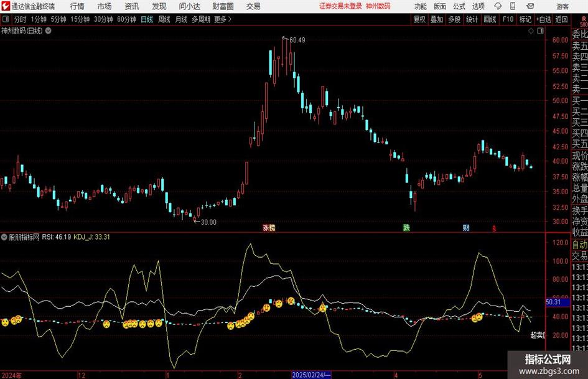The width and height of the screenshot is (588, 379).
Task: Click the 返回 back button
Action: tap(561, 19)
